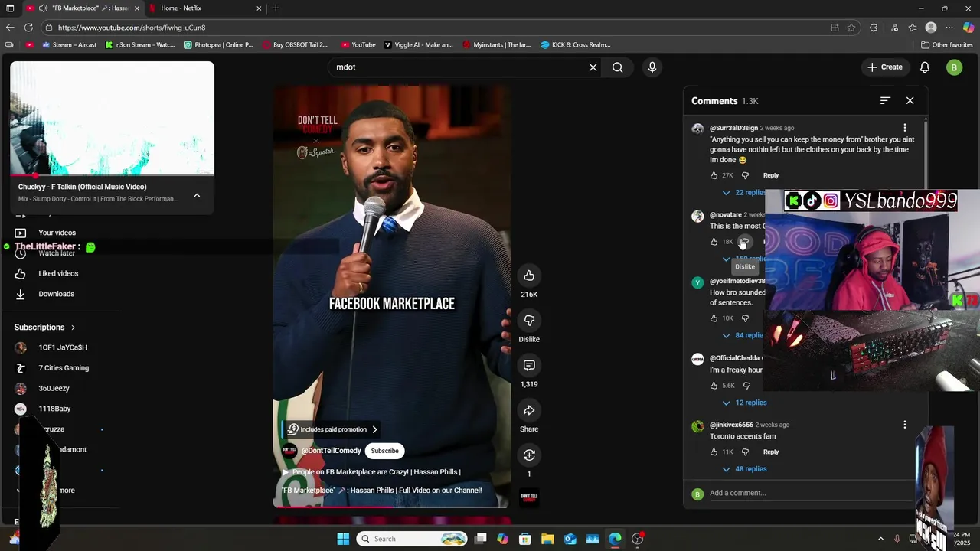Show hidden system tray icons

(x=880, y=539)
